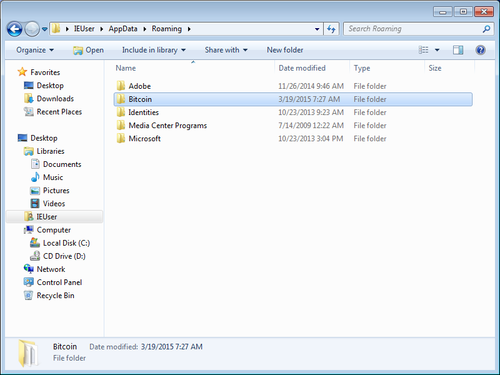Viewport: 500px width, 375px height.
Task: Open Downloads in the navigation pane
Action: point(55,99)
